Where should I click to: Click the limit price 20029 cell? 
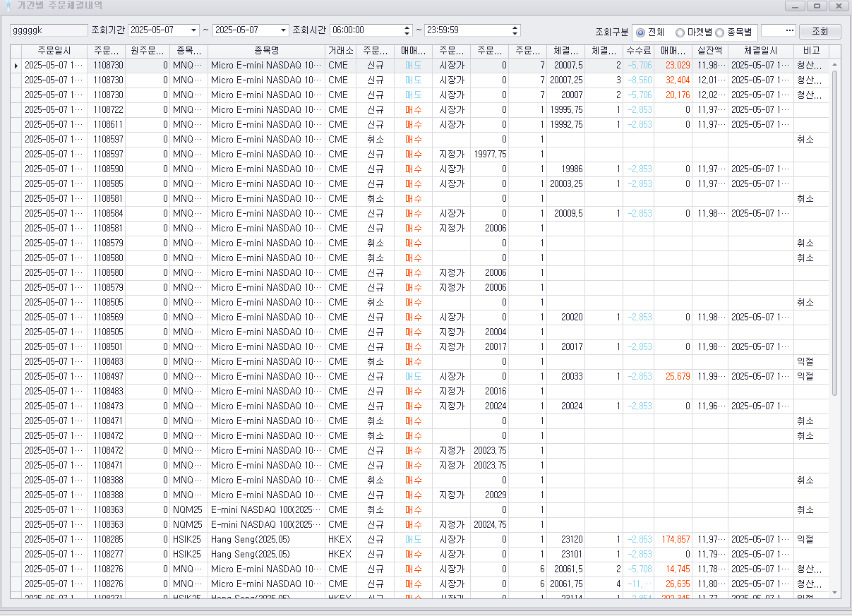point(489,495)
